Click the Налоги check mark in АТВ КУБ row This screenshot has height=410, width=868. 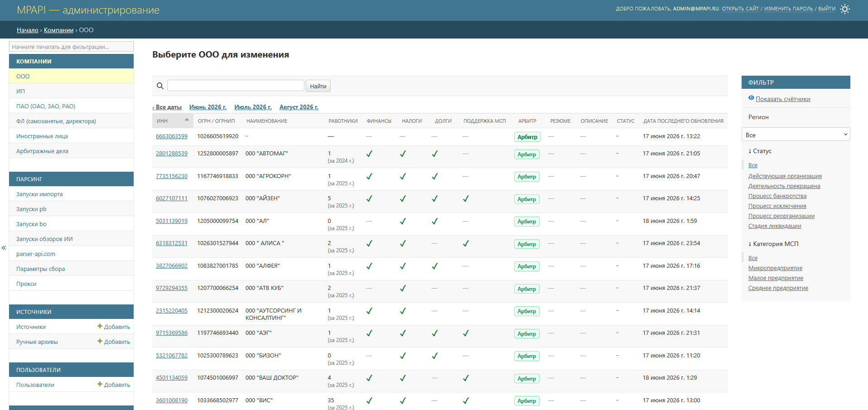point(403,288)
